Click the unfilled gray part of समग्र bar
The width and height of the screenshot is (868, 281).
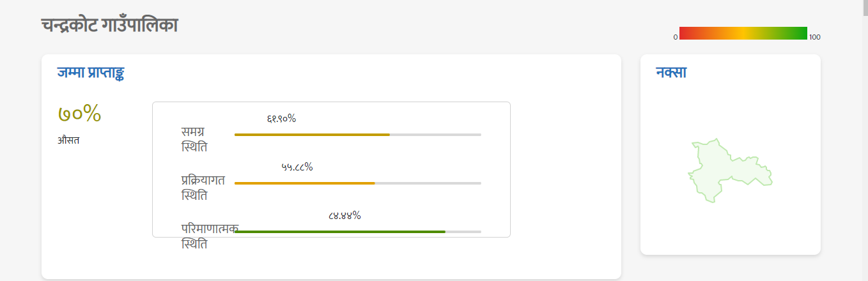[x=435, y=135]
